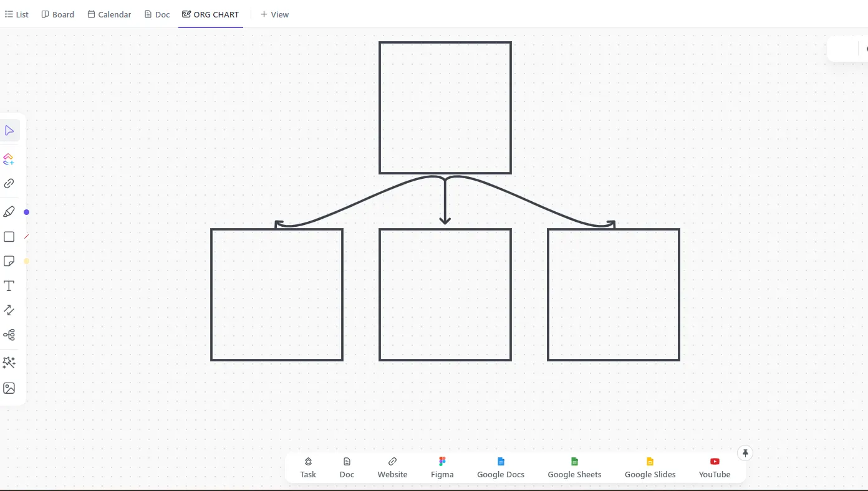Select the mind map tool
This screenshot has width=868, height=491.
(x=9, y=335)
